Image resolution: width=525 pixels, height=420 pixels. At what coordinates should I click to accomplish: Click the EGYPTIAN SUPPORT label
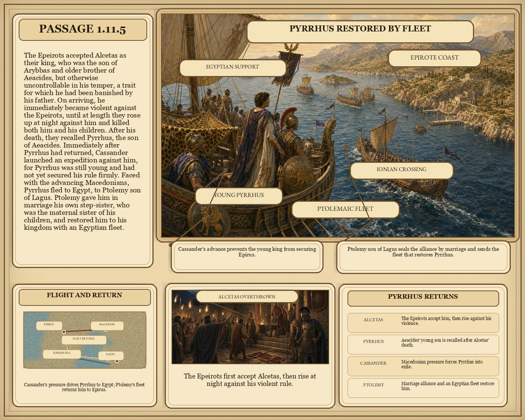click(233, 68)
